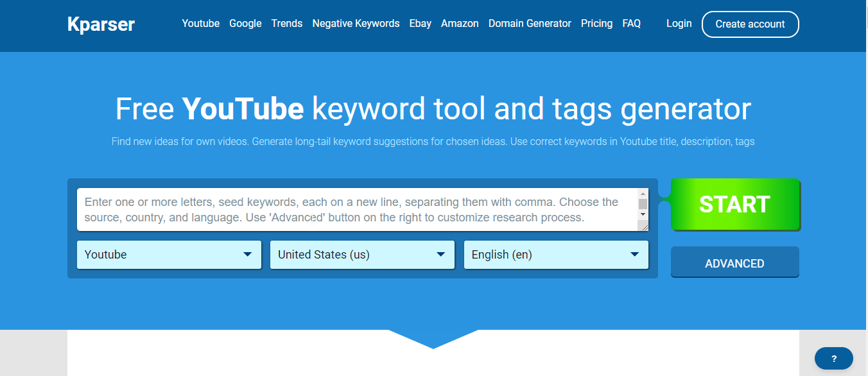This screenshot has width=868, height=376.
Task: Open the English language dropdown
Action: point(556,255)
